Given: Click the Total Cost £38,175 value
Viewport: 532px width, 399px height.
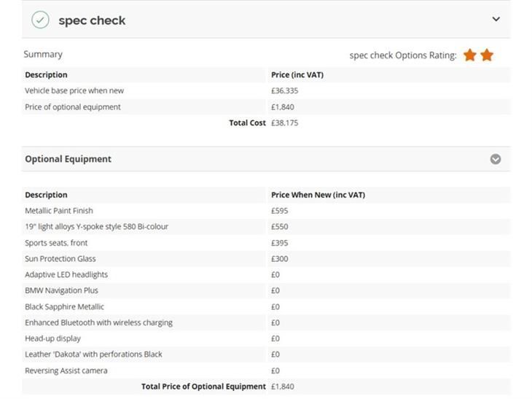Looking at the screenshot, I should 285,123.
